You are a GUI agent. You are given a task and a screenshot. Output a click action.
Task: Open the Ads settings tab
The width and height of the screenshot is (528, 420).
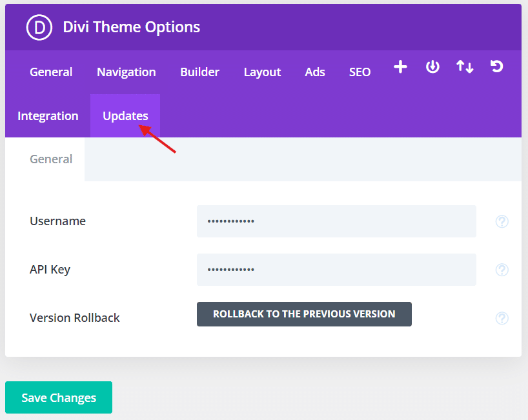[x=314, y=72]
